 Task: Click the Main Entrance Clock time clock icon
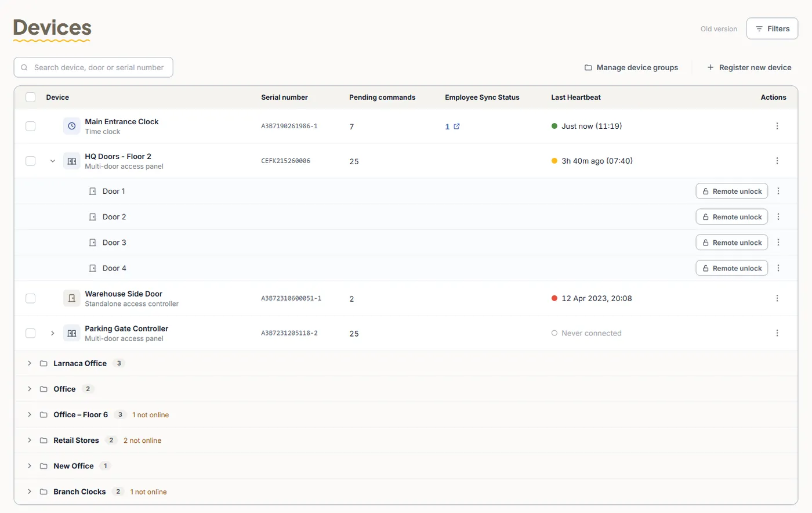coord(72,126)
